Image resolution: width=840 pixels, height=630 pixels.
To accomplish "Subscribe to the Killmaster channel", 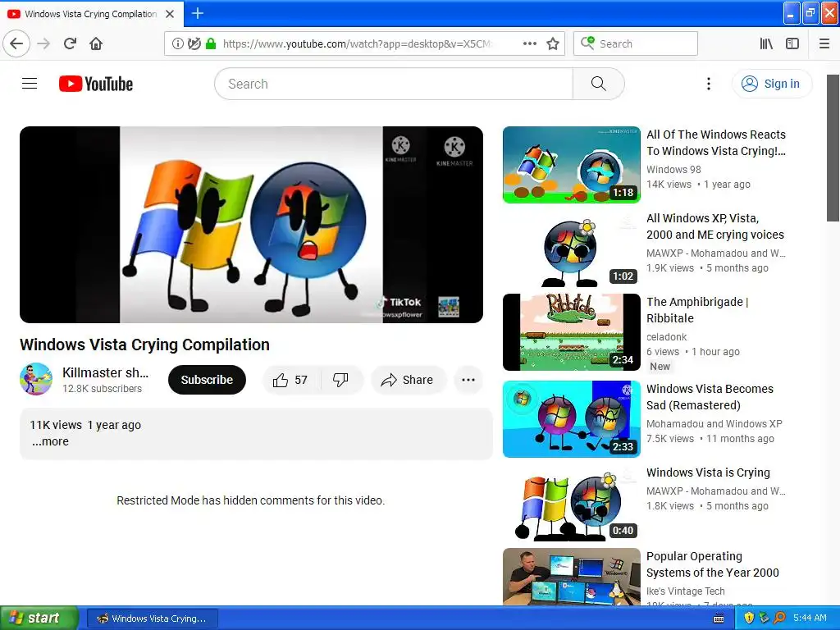I will 207,380.
